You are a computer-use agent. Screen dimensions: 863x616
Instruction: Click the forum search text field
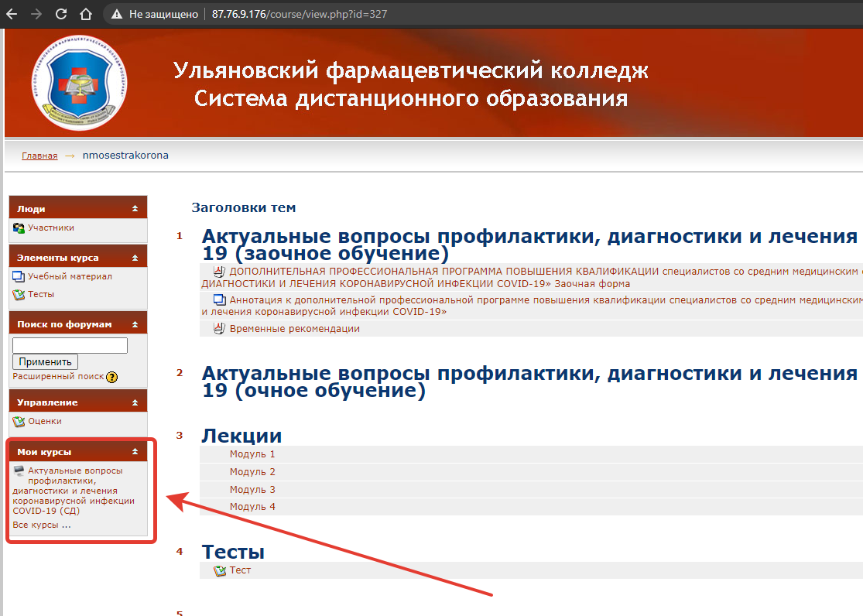point(70,345)
